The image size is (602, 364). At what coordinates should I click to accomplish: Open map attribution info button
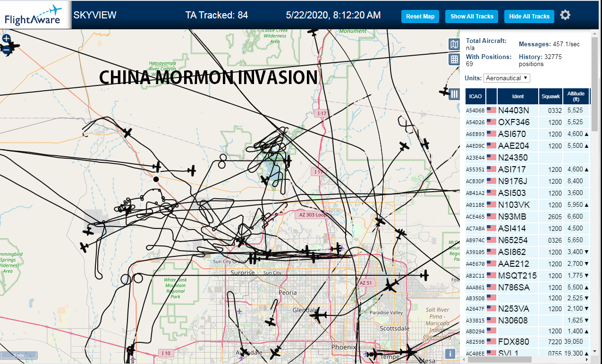(x=450, y=354)
